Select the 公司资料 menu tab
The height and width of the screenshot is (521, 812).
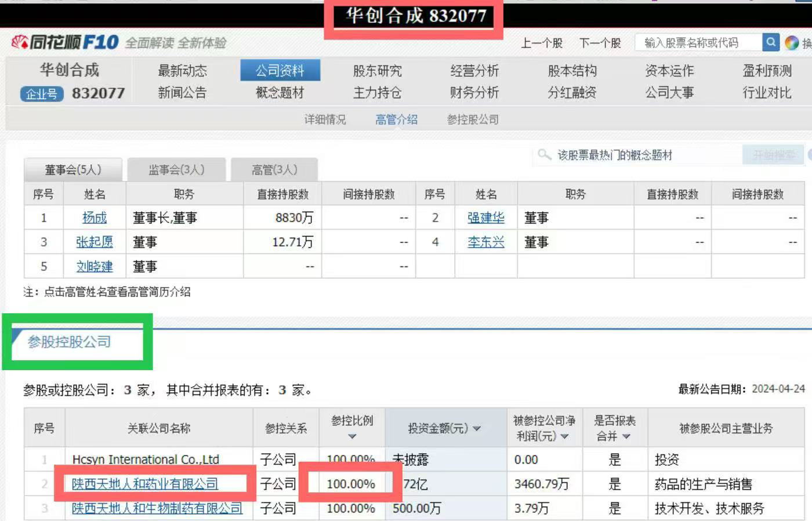pyautogui.click(x=280, y=71)
